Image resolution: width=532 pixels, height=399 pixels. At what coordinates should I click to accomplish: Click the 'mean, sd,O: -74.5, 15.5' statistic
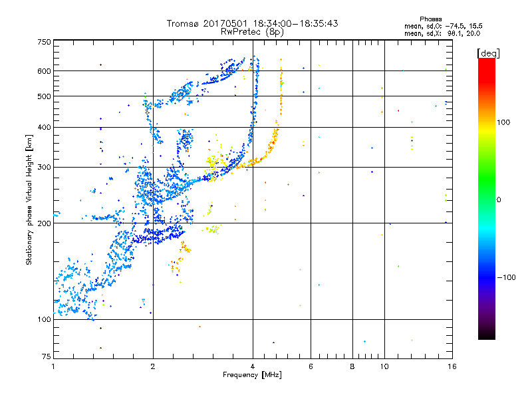click(x=444, y=26)
